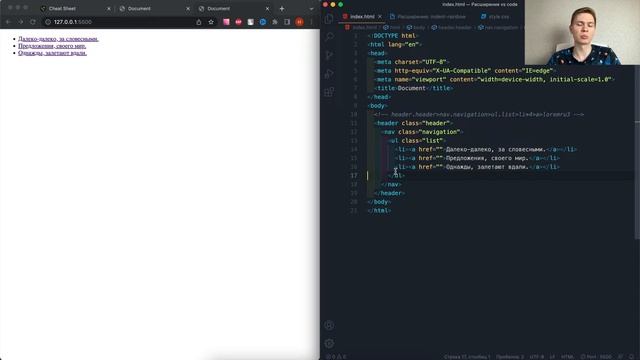The height and width of the screenshot is (360, 640).
Task: Click the browser back arrow
Action: click(9, 22)
